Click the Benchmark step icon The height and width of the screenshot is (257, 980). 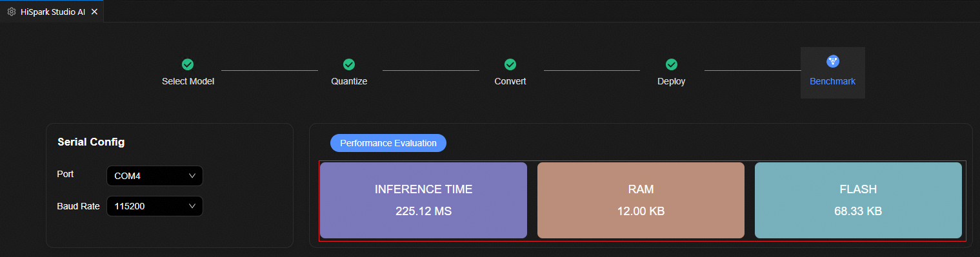click(x=833, y=61)
